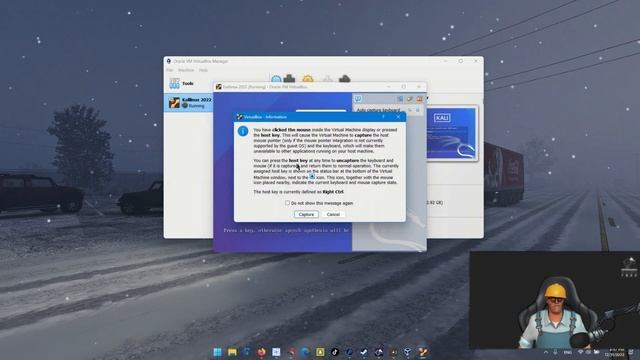This screenshot has width=640, height=360.
Task: Click Show icon at right of Manager toolbar
Action: tap(344, 79)
